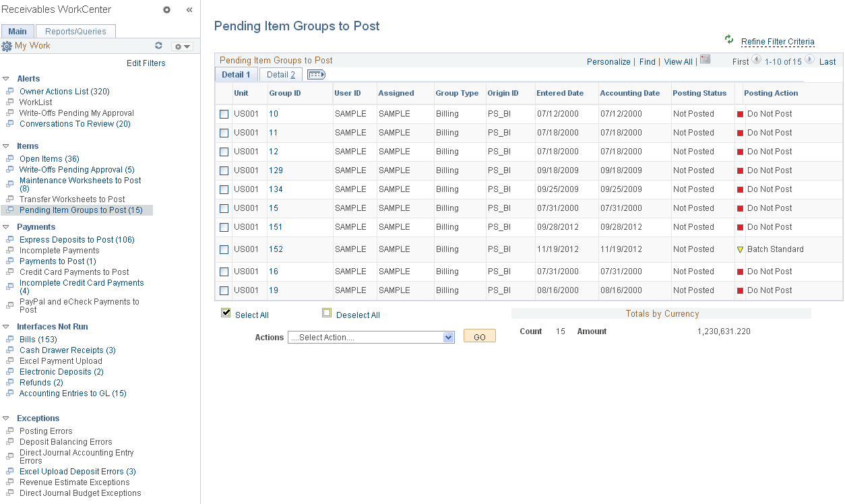Toggle the Select All checkbox

226,313
